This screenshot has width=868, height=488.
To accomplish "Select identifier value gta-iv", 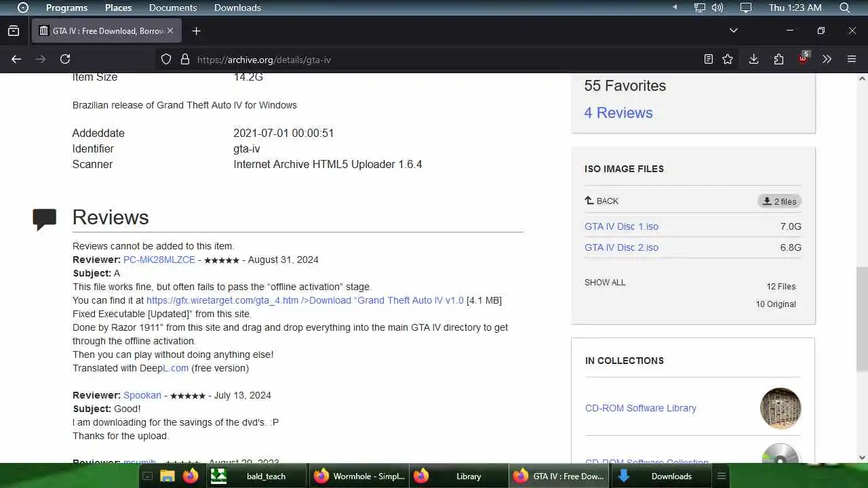I will tap(247, 148).
